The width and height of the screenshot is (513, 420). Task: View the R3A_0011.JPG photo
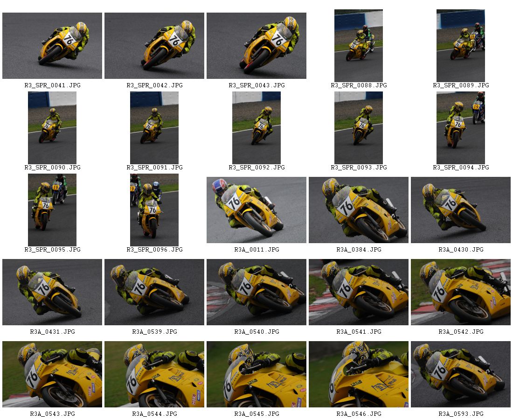(256, 210)
